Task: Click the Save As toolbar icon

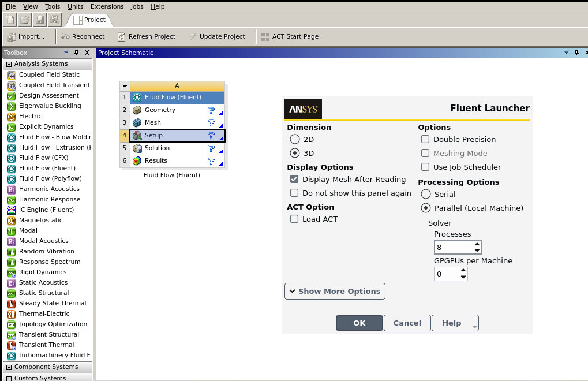Action: click(x=55, y=20)
